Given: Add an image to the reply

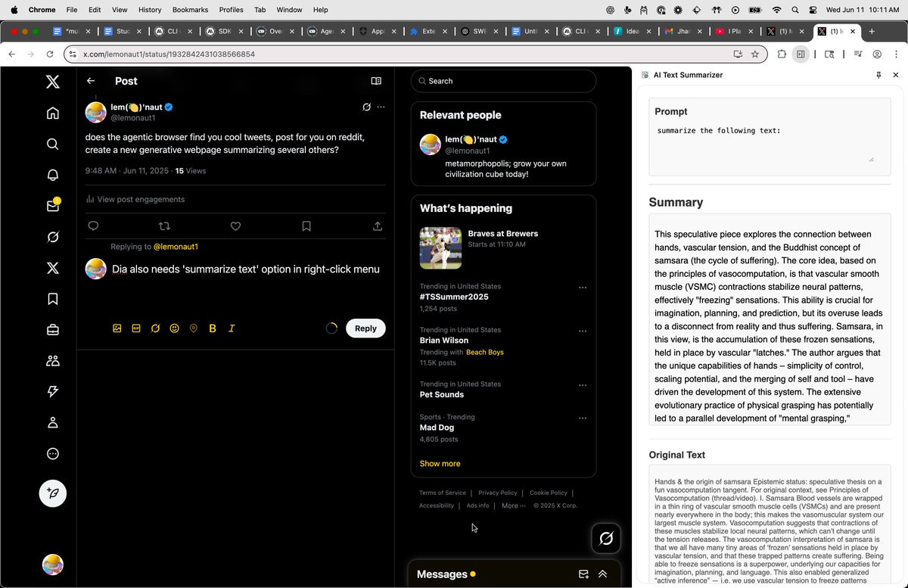Looking at the screenshot, I should pos(117,328).
